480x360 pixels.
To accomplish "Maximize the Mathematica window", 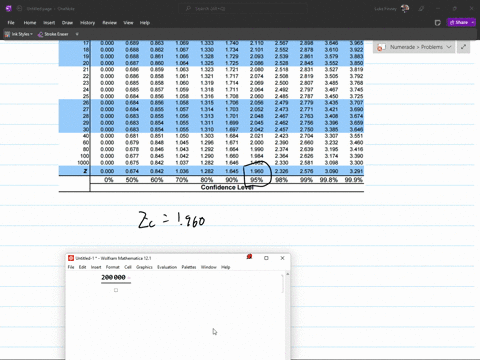I will [266, 258].
